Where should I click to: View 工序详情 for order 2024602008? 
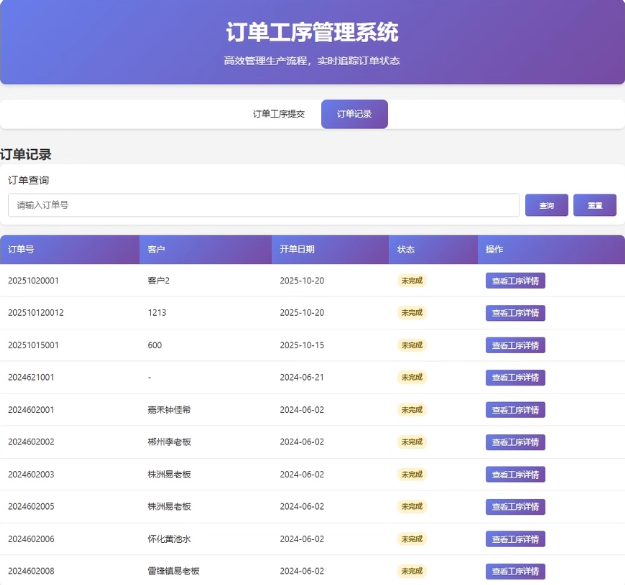pyautogui.click(x=515, y=571)
